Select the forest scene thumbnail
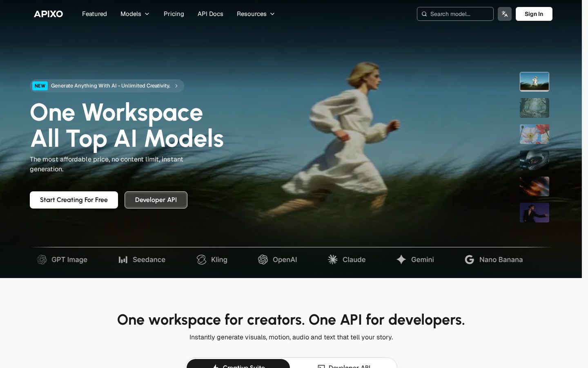Screen dimensions: 588x368 [x=535, y=108]
